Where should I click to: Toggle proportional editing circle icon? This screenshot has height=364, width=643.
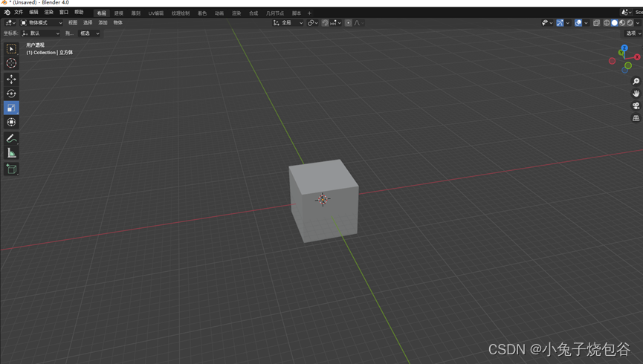pyautogui.click(x=348, y=23)
